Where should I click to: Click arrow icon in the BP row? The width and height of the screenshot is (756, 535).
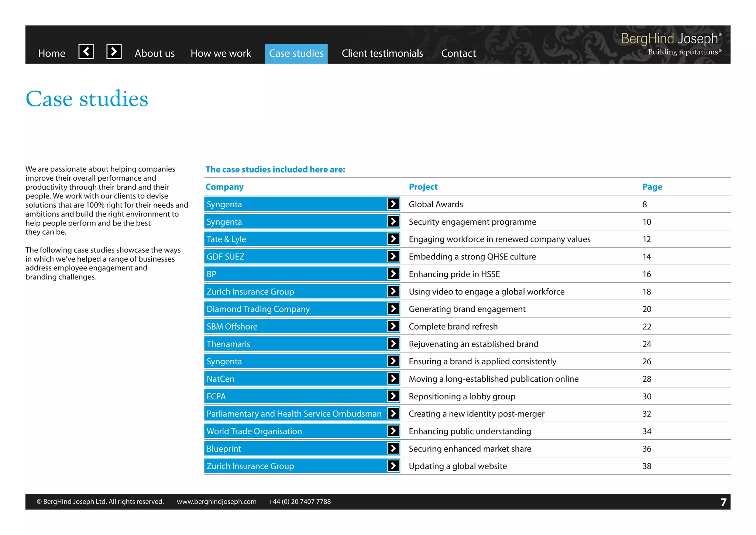coord(393,274)
